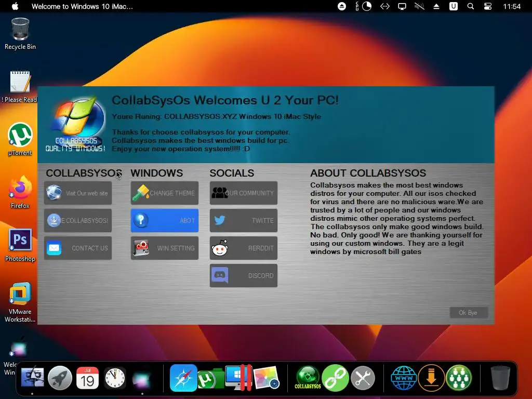The image size is (532, 399).
Task: Click the CollabSysOs Windows logo image
Action: coord(76,124)
